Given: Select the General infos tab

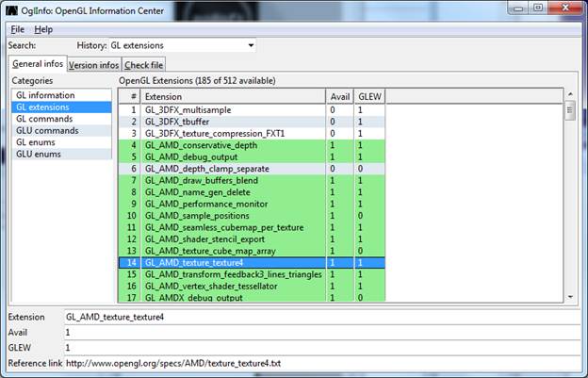Looking at the screenshot, I should (x=37, y=64).
